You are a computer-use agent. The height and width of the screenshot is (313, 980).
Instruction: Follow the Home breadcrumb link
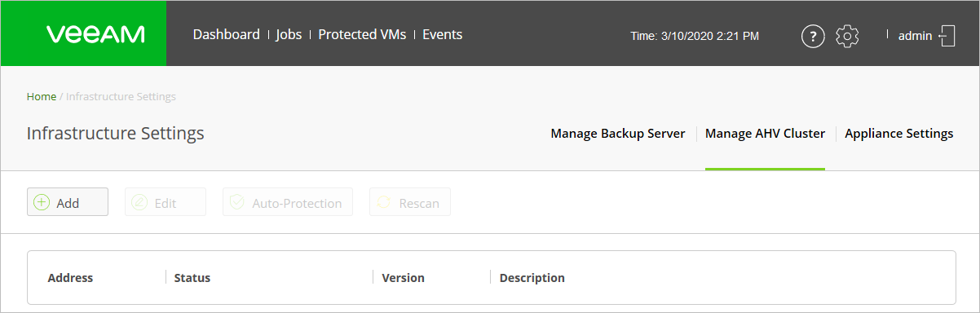42,96
